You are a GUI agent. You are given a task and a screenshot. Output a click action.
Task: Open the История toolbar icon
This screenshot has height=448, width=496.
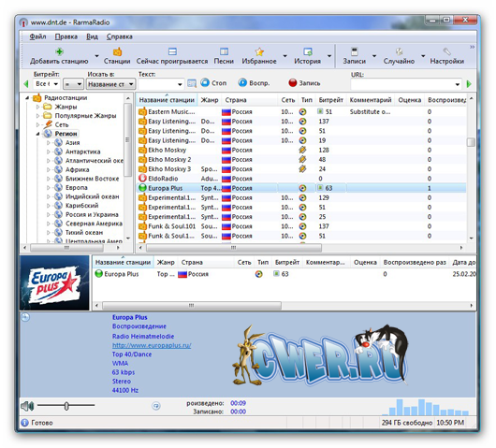click(308, 51)
